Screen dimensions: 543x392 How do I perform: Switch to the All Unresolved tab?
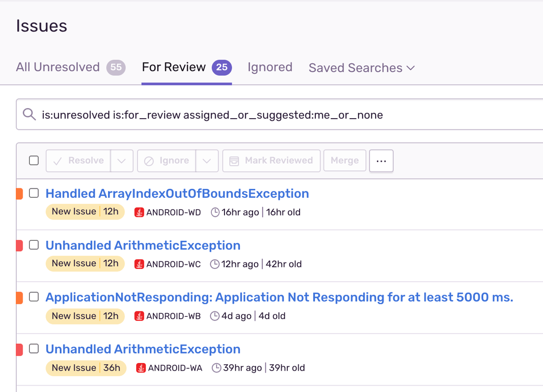(x=58, y=67)
